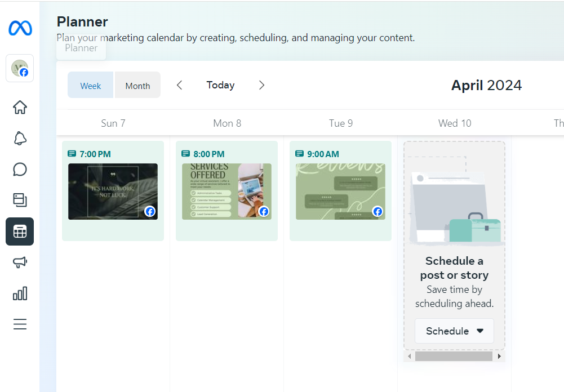The height and width of the screenshot is (392, 564).
Task: Click the Facebook page profile avatar
Action: 20,68
